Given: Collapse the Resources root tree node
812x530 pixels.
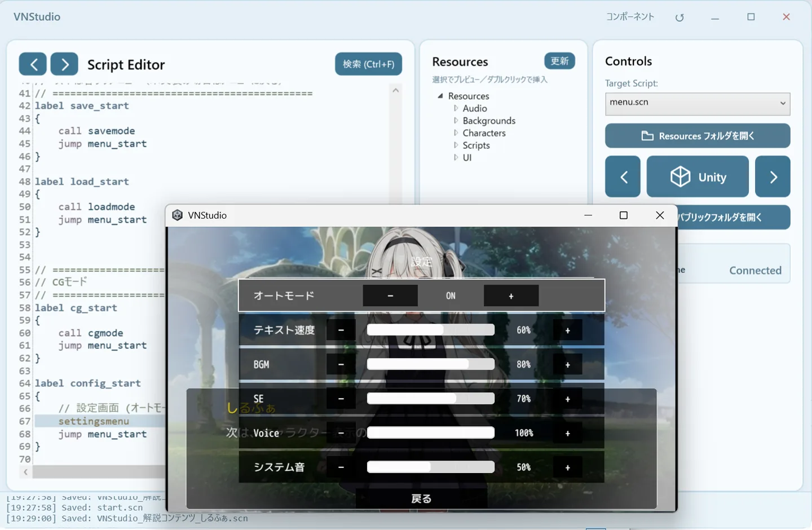Looking at the screenshot, I should point(440,96).
